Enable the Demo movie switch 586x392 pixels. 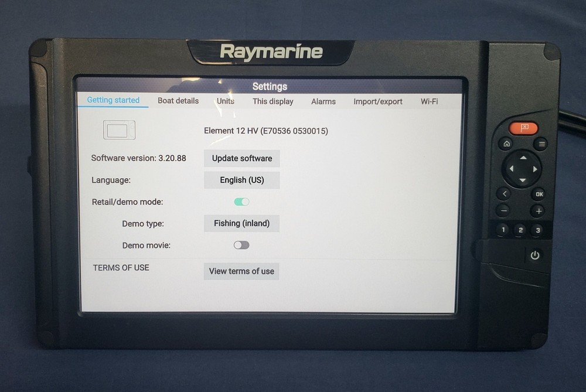pyautogui.click(x=241, y=245)
